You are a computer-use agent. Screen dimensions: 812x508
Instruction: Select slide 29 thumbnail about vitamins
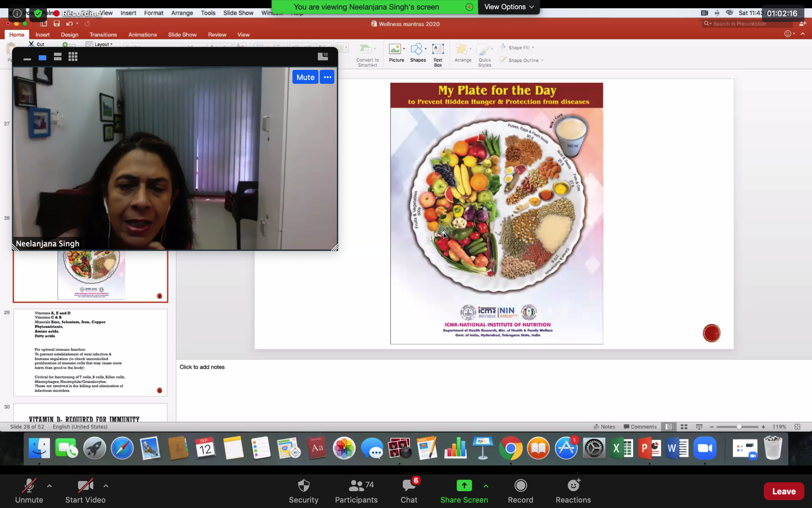coord(90,352)
